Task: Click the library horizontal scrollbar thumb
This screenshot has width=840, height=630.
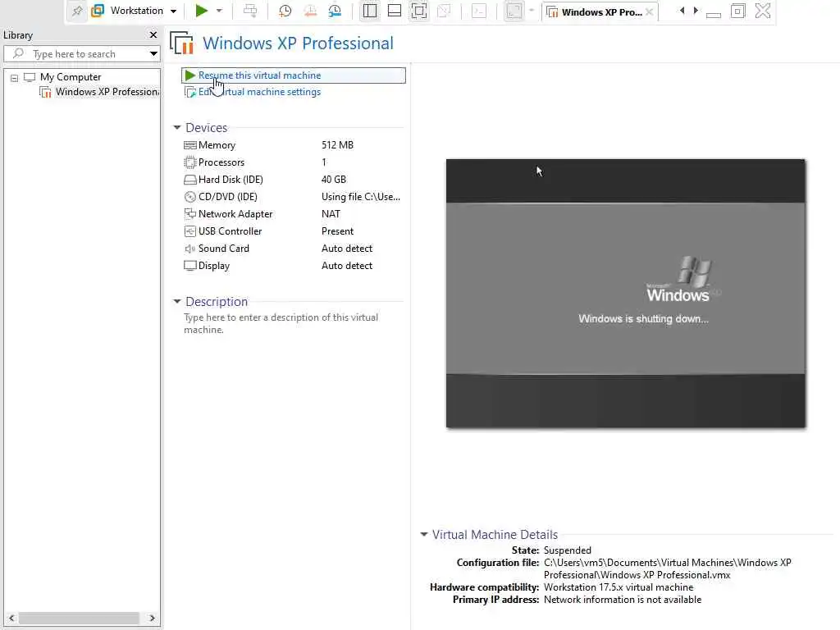Action: click(x=79, y=619)
